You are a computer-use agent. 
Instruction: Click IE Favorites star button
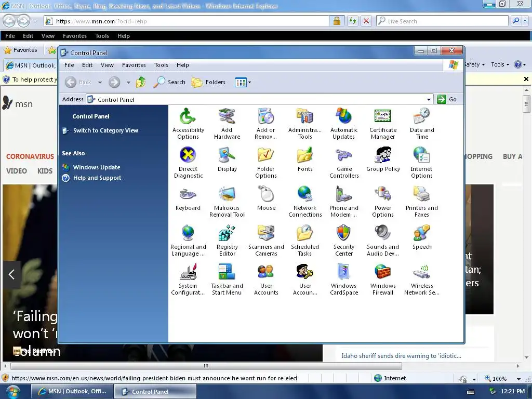point(21,50)
